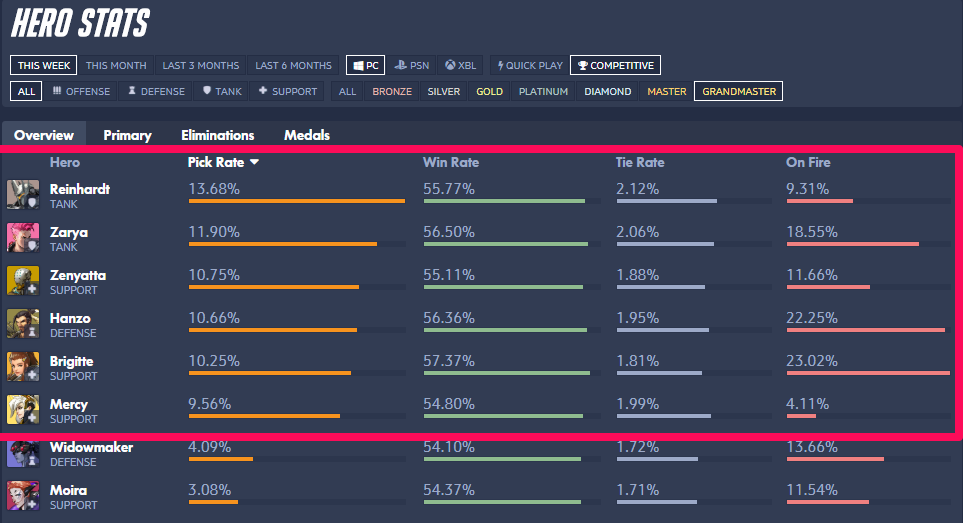Click Zarya hero portrait icon
Screen dimensions: 963x523
pyautogui.click(x=23, y=238)
